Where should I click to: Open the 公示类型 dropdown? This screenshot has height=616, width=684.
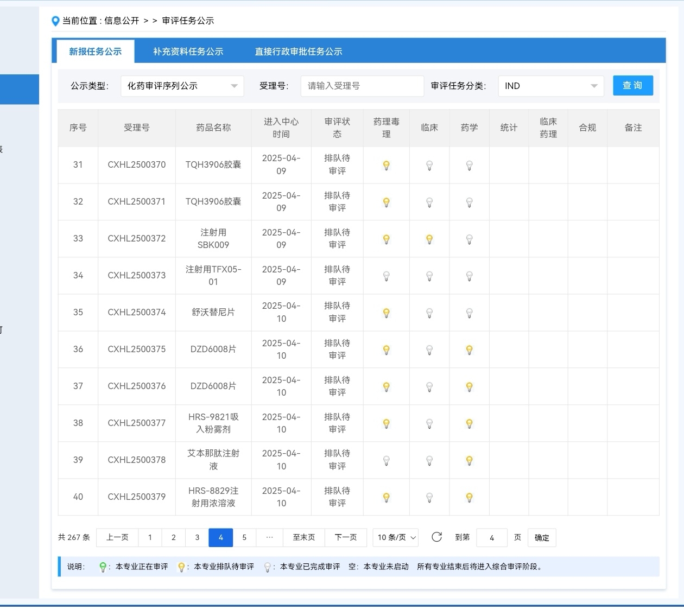coord(182,86)
